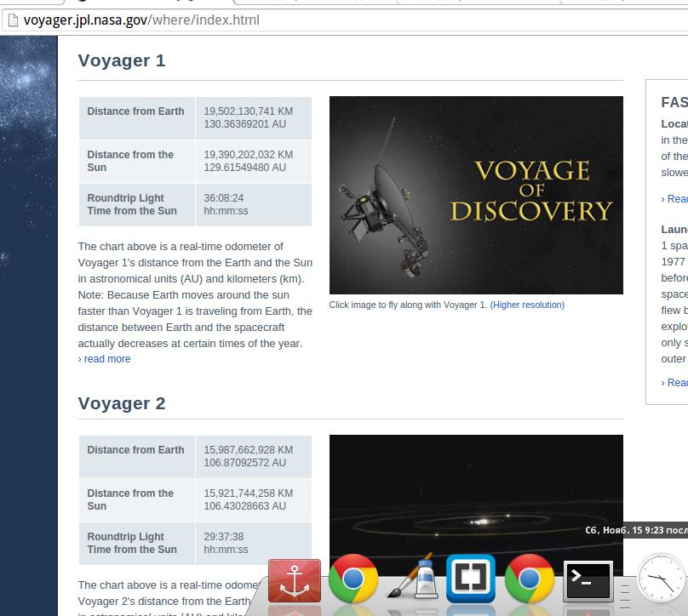Click the value "15,921,744,258 KM"
The image size is (688, 616).
[x=249, y=493]
